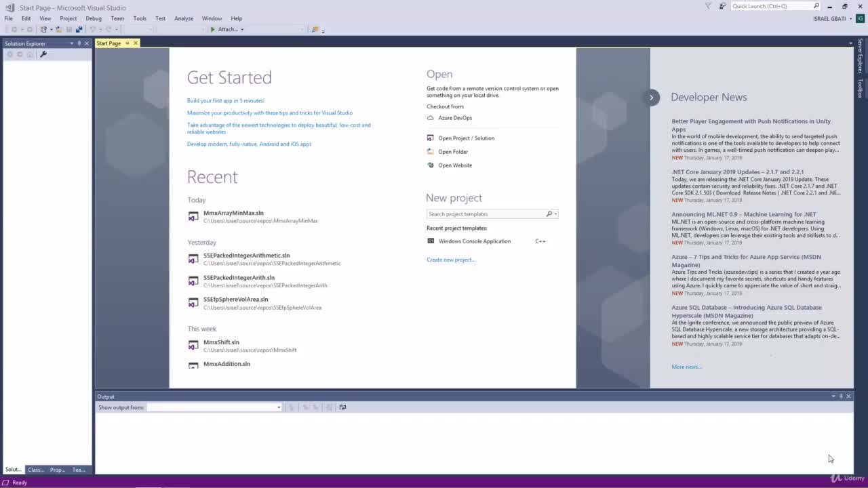The width and height of the screenshot is (868, 488).
Task: Open Solution Explorer Properties wrench icon
Action: coord(43,54)
